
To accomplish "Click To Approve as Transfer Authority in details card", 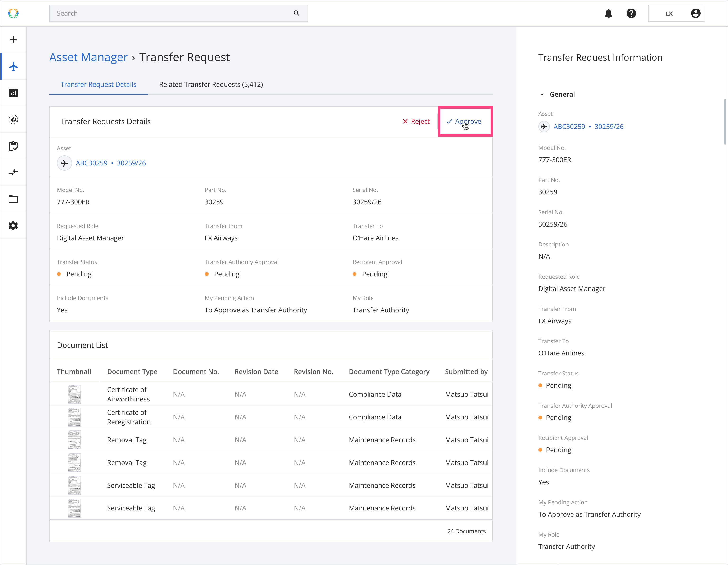I will pyautogui.click(x=256, y=310).
